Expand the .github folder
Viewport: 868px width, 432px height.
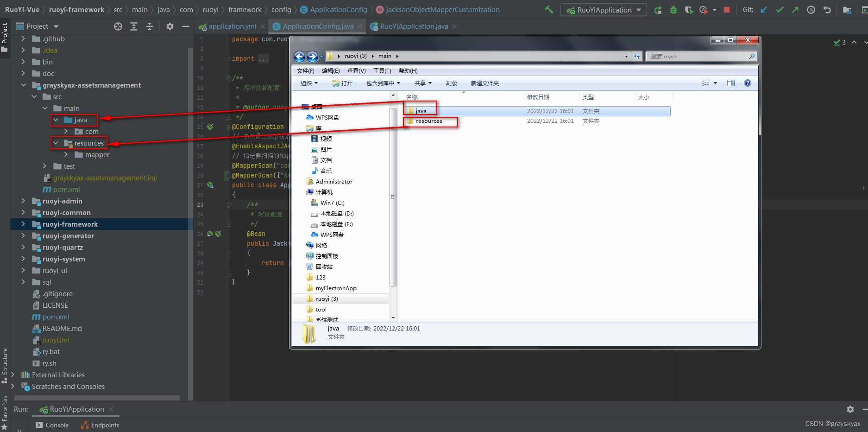point(23,38)
